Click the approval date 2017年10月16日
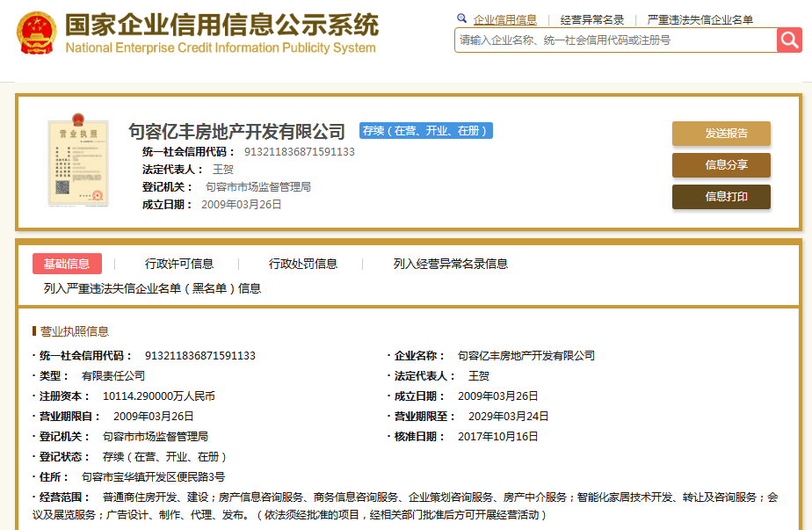Image resolution: width=812 pixels, height=530 pixels. (x=497, y=436)
